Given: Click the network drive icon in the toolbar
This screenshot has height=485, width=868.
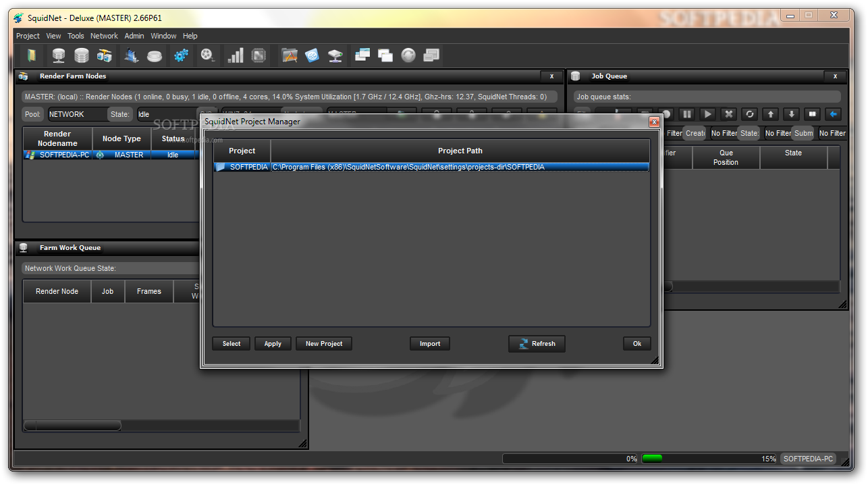Looking at the screenshot, I should 335,55.
